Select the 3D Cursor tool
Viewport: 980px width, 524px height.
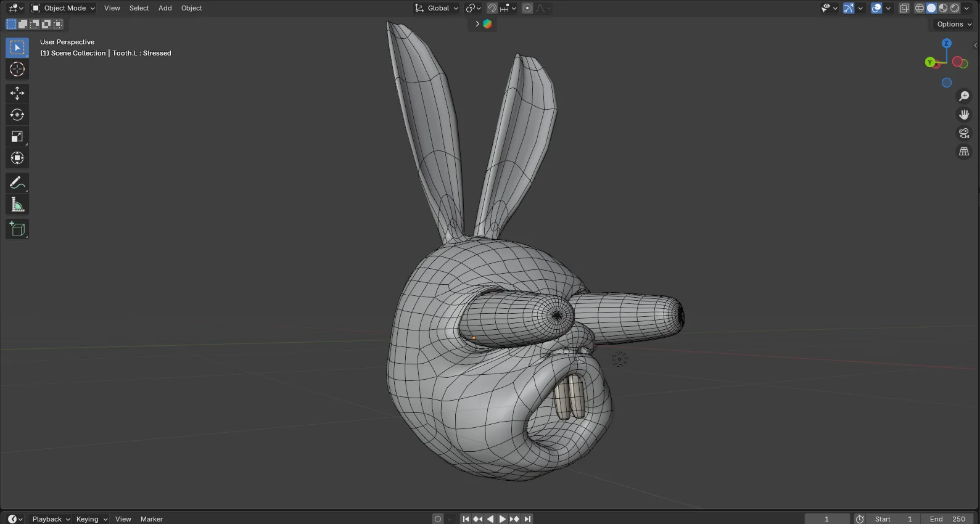17,69
